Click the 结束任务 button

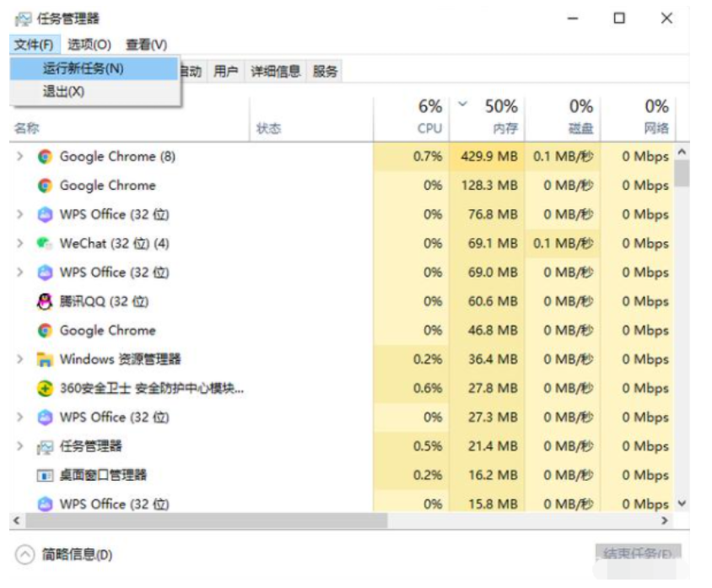click(x=638, y=553)
